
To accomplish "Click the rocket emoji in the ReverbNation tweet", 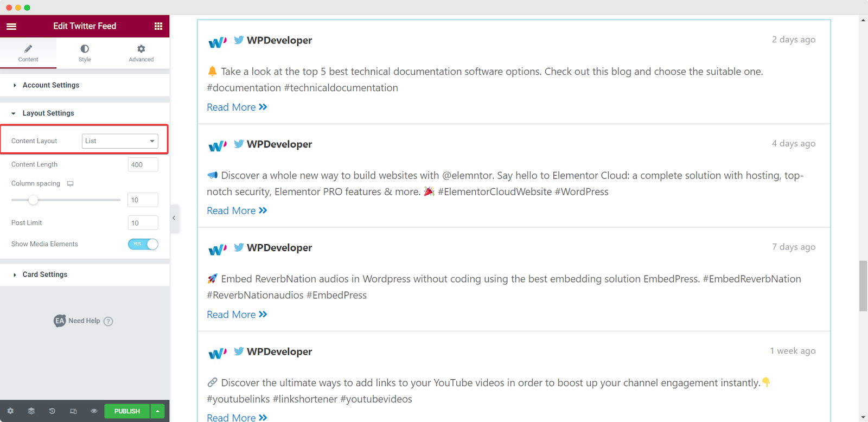I will click(x=212, y=279).
